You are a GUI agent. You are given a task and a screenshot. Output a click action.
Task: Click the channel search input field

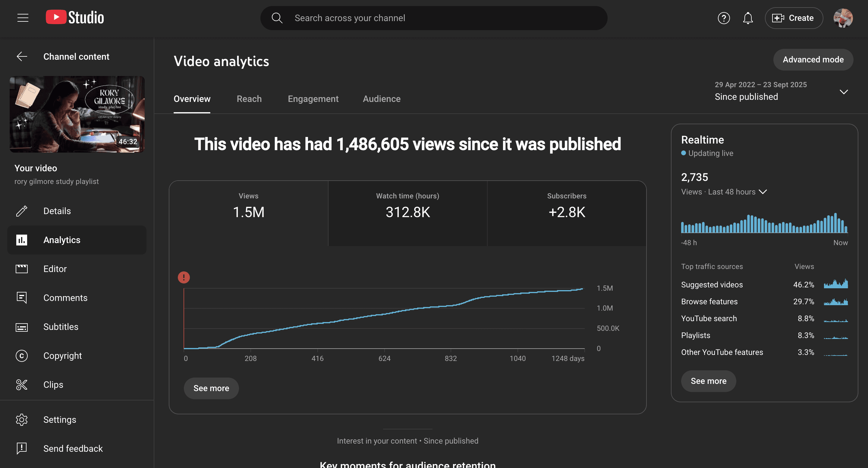click(433, 18)
